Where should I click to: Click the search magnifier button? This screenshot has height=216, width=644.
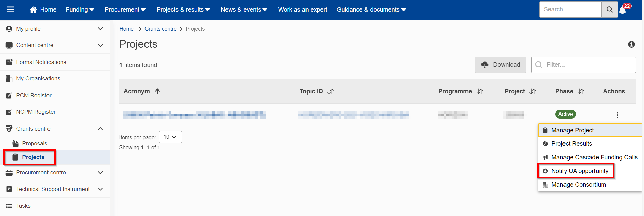609,10
